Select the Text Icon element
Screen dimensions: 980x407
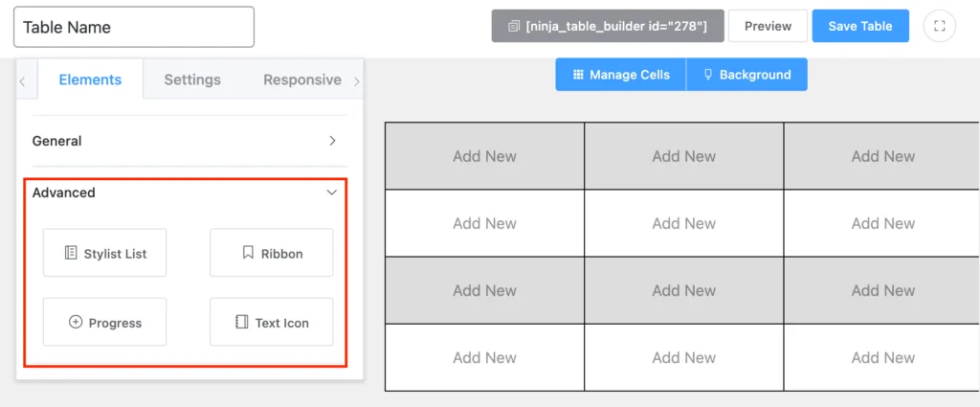coord(271,322)
